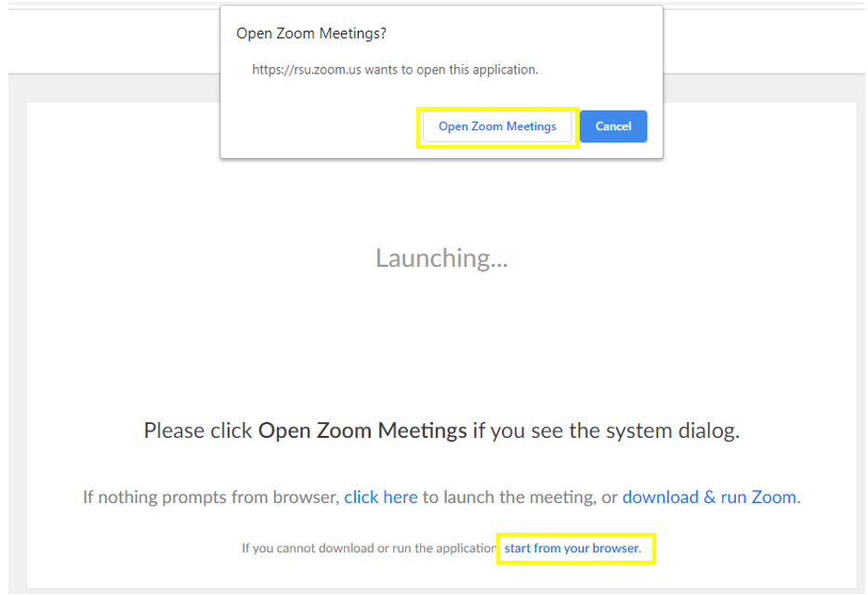
Task: Click the "Launching..." status text
Action: [441, 258]
